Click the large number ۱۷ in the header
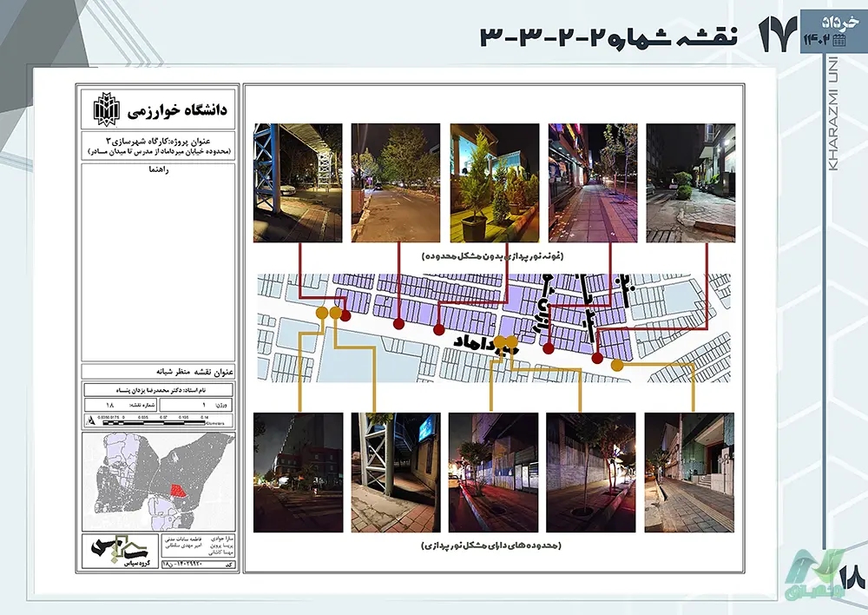Screen dimensions: 868x615 click(779, 35)
